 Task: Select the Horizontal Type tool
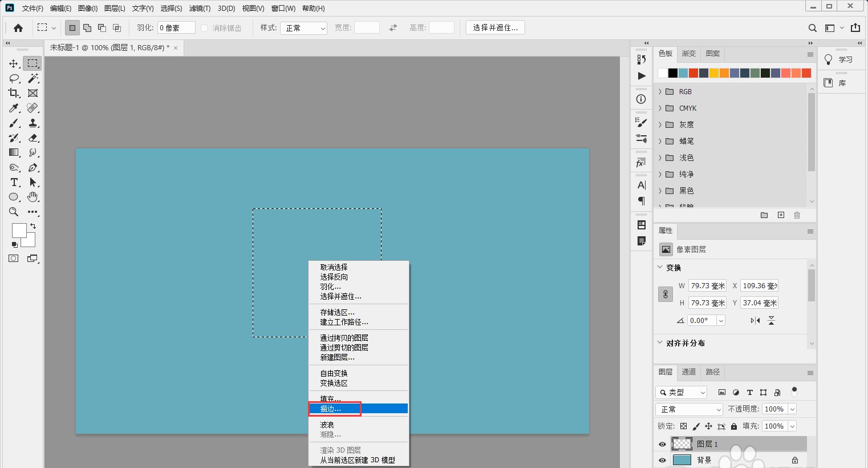[14, 182]
